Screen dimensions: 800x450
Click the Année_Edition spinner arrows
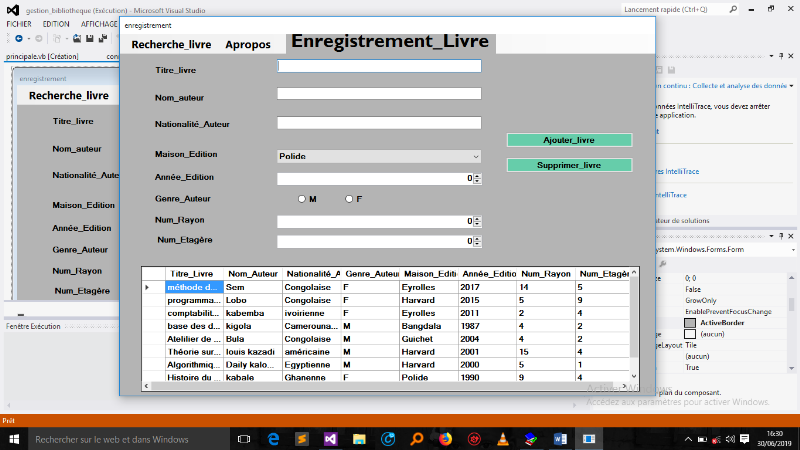point(477,178)
